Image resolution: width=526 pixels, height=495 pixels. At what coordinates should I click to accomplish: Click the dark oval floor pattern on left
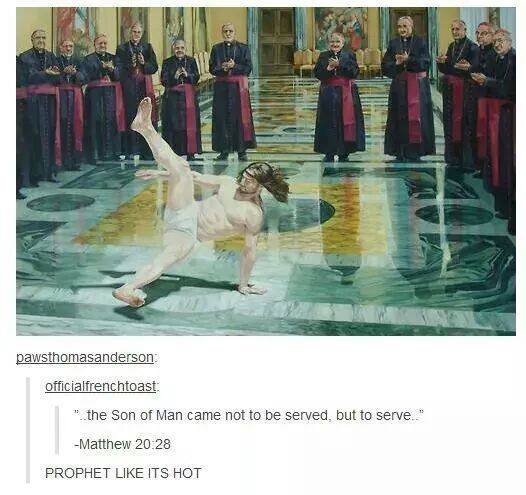pos(60,203)
